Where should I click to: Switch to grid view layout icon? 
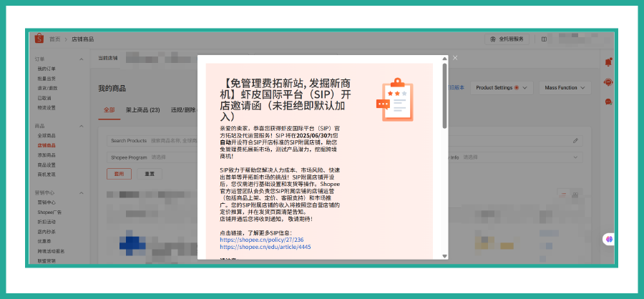coord(575,195)
